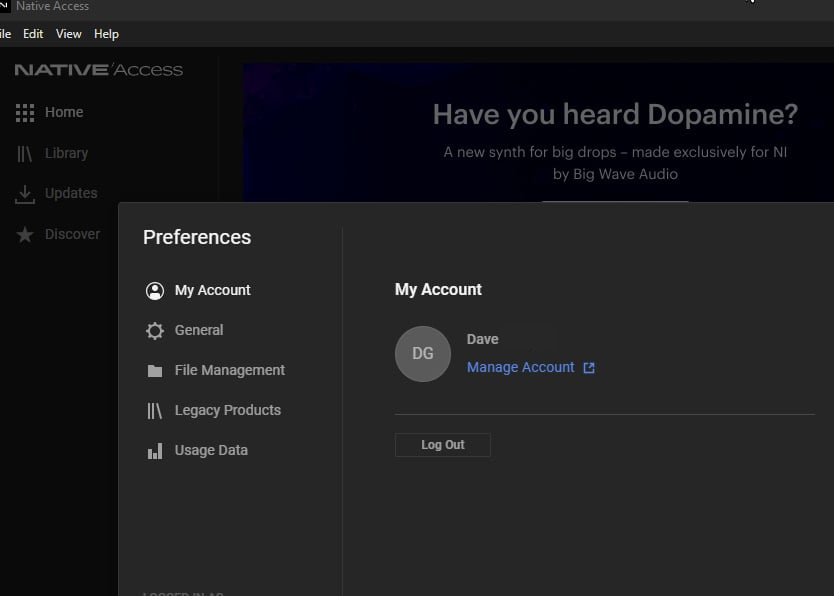
Task: Open the Edit menu
Action: pyautogui.click(x=33, y=34)
